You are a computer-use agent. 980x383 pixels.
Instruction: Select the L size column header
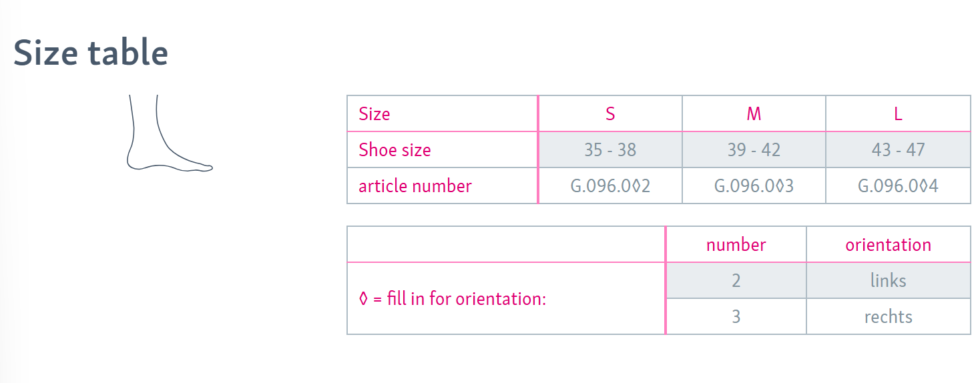pos(898,113)
